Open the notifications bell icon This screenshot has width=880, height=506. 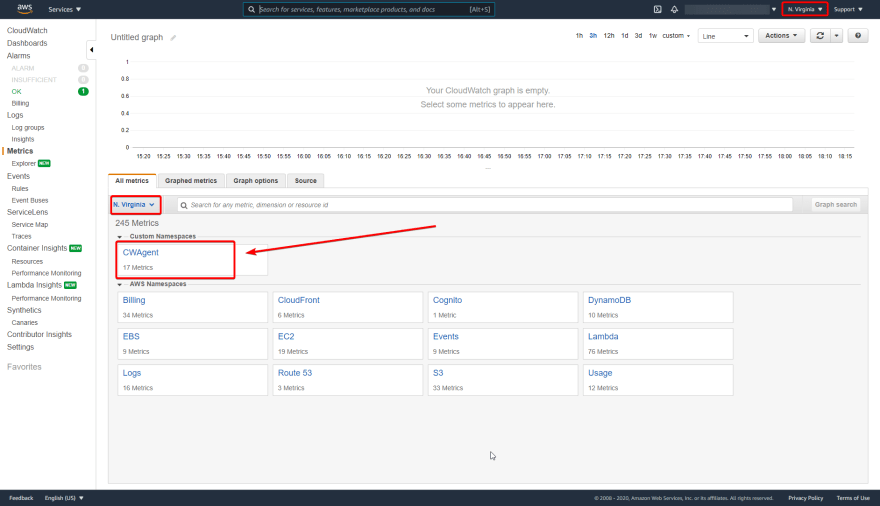674,10
